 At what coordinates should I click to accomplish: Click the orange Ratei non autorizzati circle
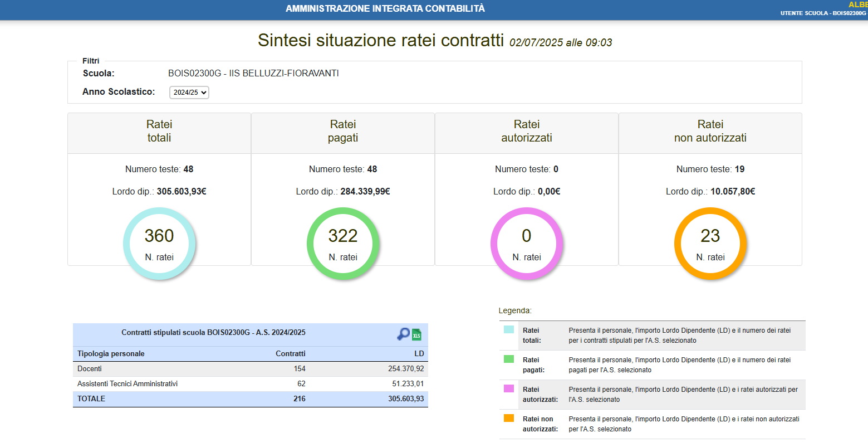pyautogui.click(x=710, y=244)
